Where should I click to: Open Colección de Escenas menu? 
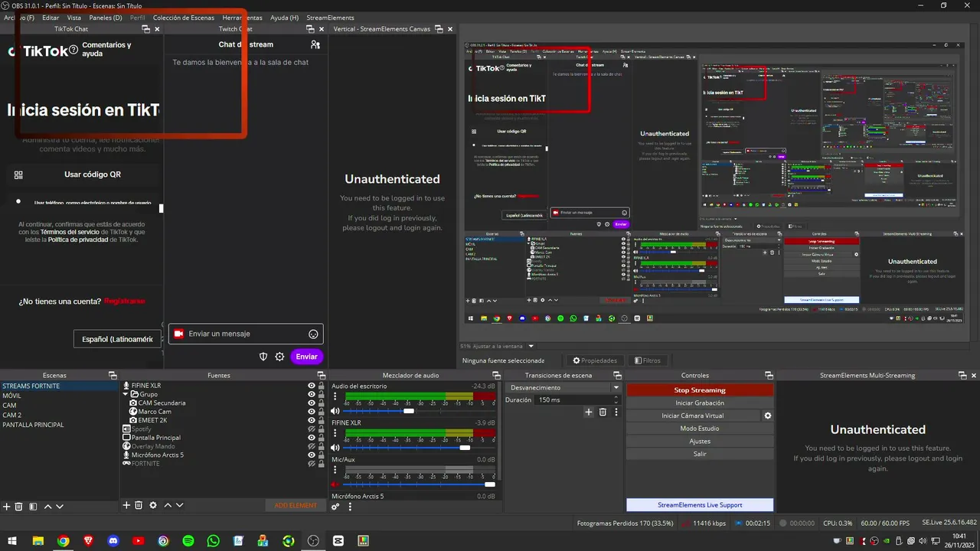coord(184,17)
